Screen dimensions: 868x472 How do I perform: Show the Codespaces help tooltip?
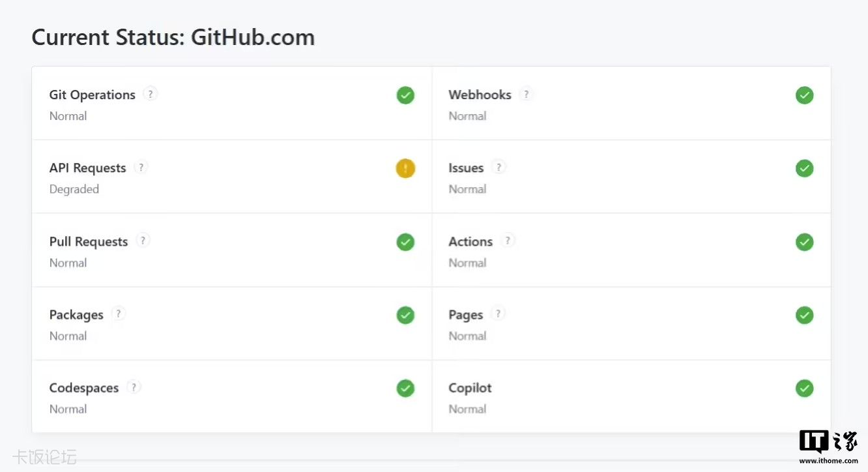(134, 387)
